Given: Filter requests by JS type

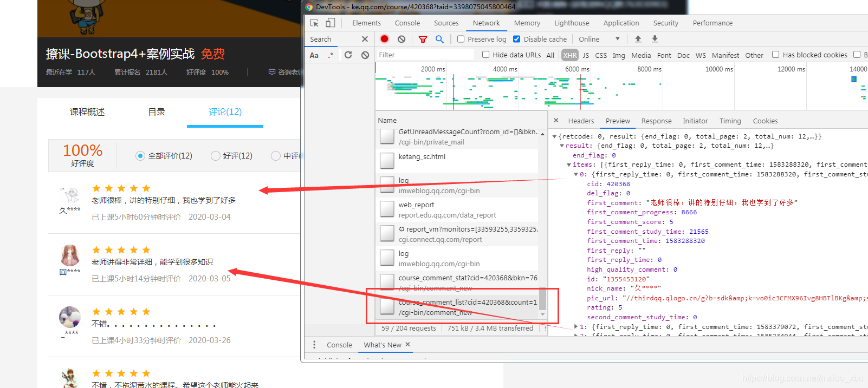Looking at the screenshot, I should (x=586, y=55).
